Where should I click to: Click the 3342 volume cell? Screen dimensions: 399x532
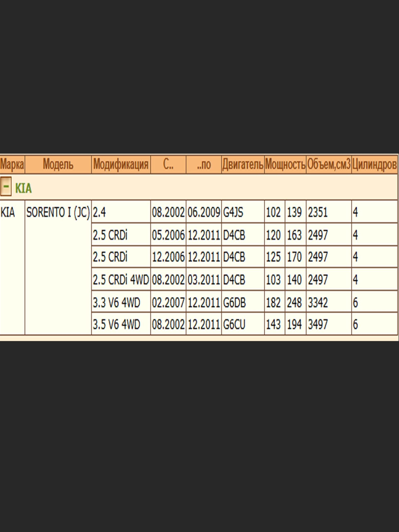[318, 302]
